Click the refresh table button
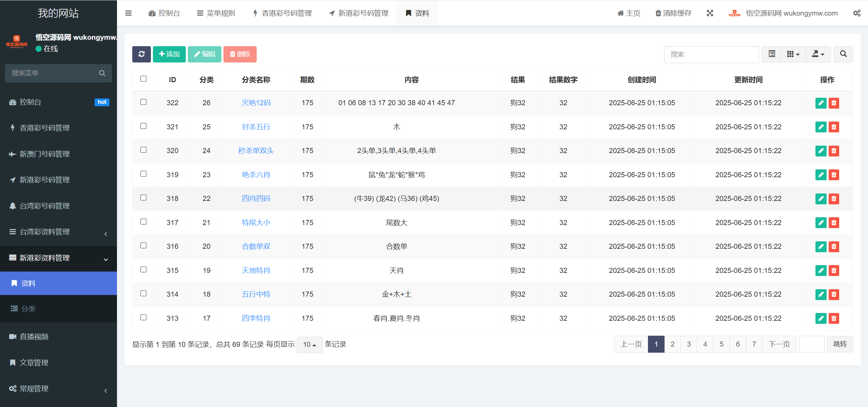The image size is (868, 407). [x=141, y=54]
